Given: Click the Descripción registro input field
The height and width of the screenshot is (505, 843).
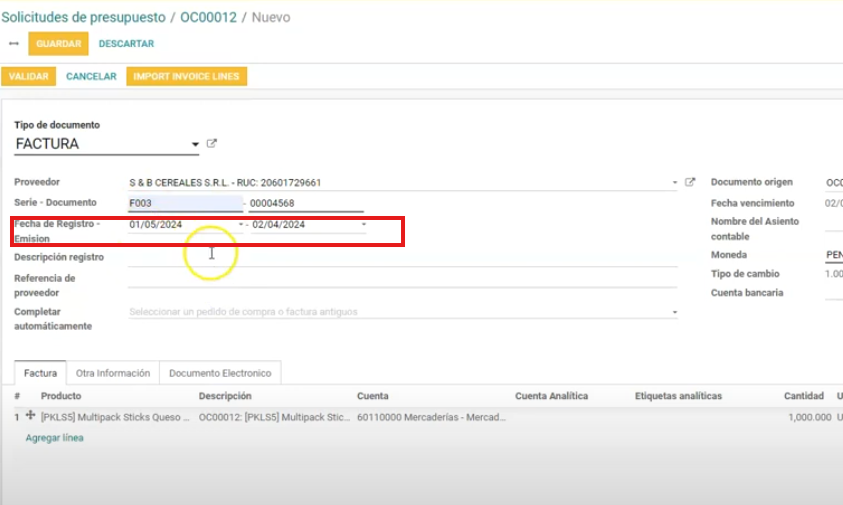Looking at the screenshot, I should (x=400, y=258).
